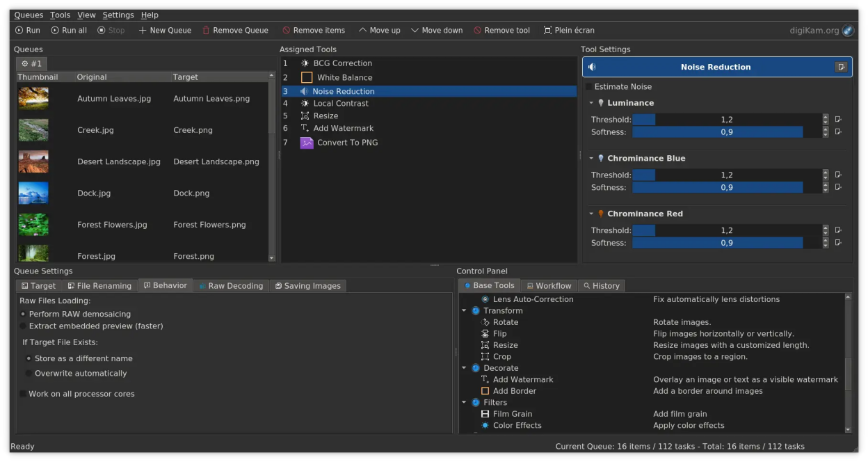
Task: Select Extract embedded preview radio option
Action: (x=23, y=326)
